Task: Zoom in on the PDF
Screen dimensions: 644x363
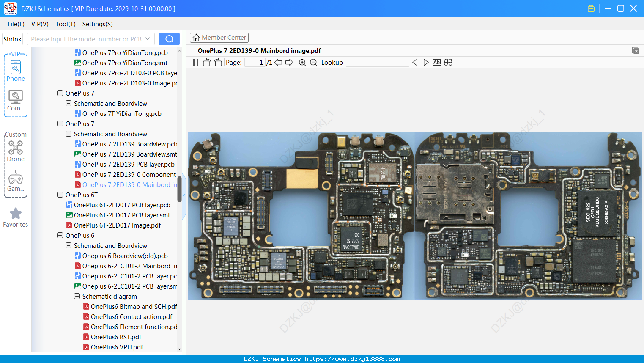Action: (302, 63)
